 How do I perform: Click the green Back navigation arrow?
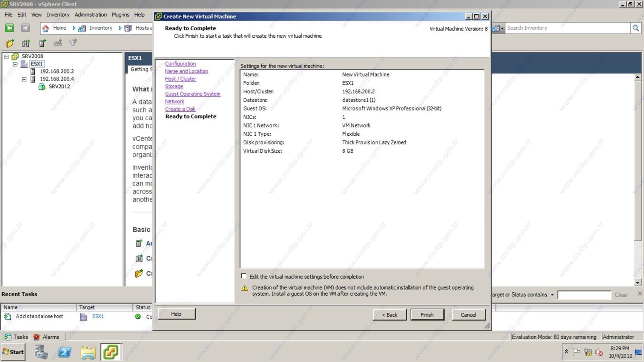pyautogui.click(x=9, y=28)
